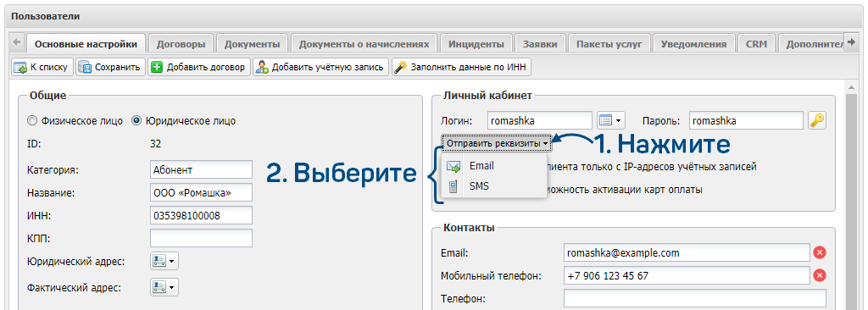Screen dimensions: 868x310
Task: Click the Название field
Action: [x=201, y=192]
